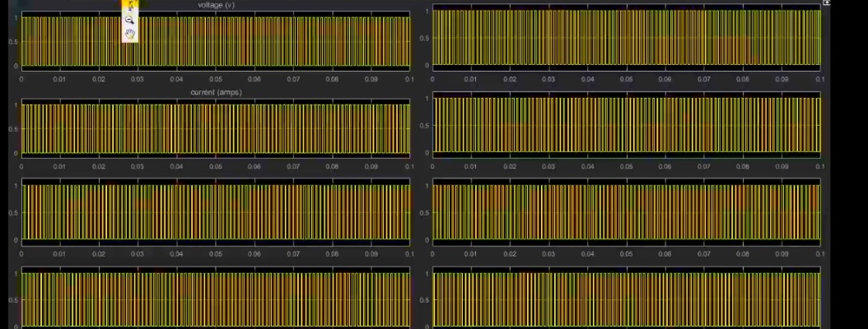Click the 0.02 x-axis label under third-row left plot

click(x=99, y=254)
